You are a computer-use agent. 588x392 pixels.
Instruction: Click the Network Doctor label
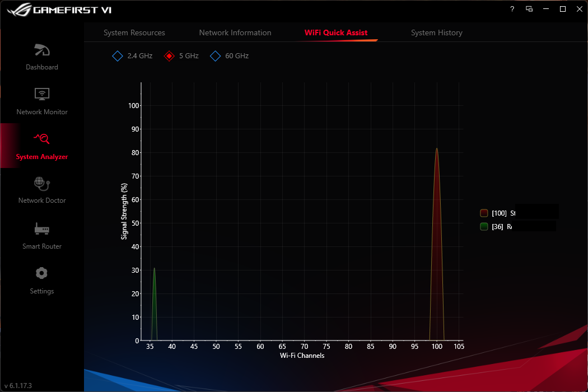[42, 200]
